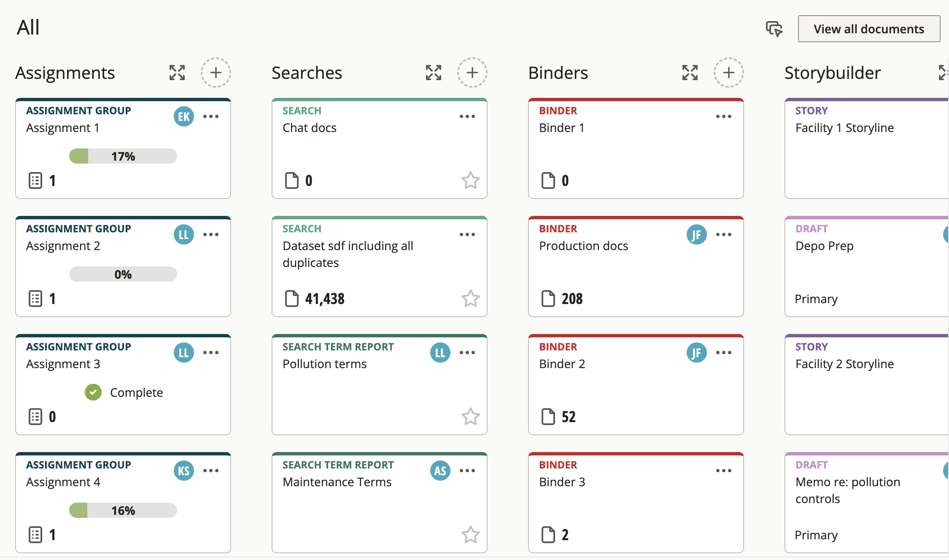The image size is (949, 560).
Task: Open Assignment 1 options menu
Action: [x=211, y=116]
